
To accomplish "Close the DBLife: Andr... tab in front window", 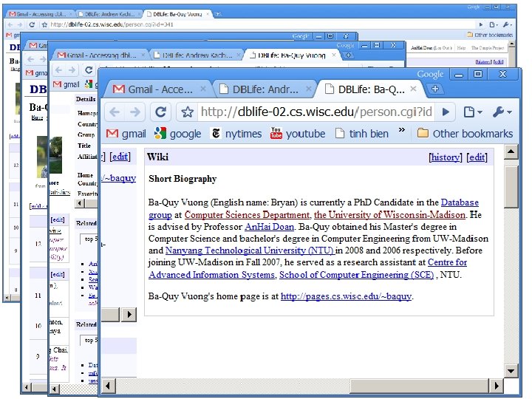I will pos(308,89).
